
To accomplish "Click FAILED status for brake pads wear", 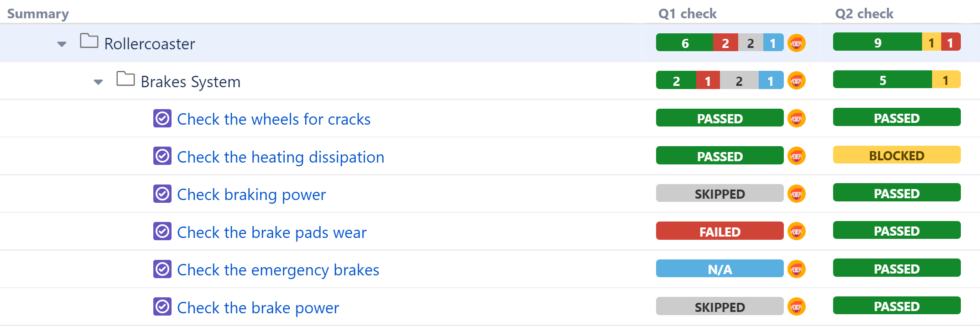I will [x=719, y=232].
